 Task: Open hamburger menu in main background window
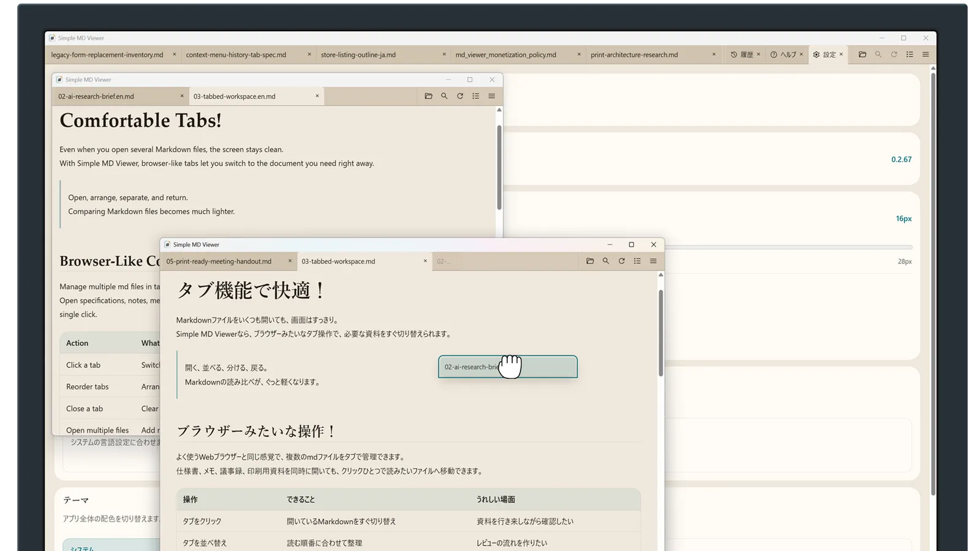point(925,54)
